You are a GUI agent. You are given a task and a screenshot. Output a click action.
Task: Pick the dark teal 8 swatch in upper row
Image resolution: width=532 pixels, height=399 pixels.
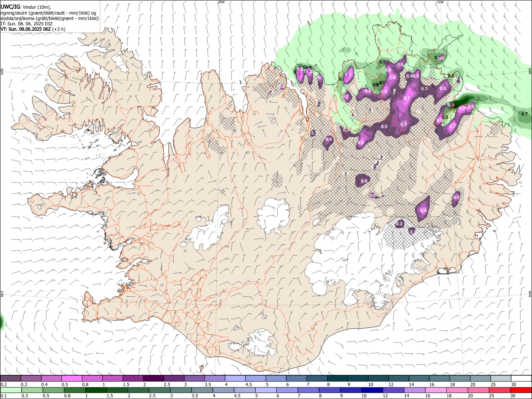tap(337, 379)
